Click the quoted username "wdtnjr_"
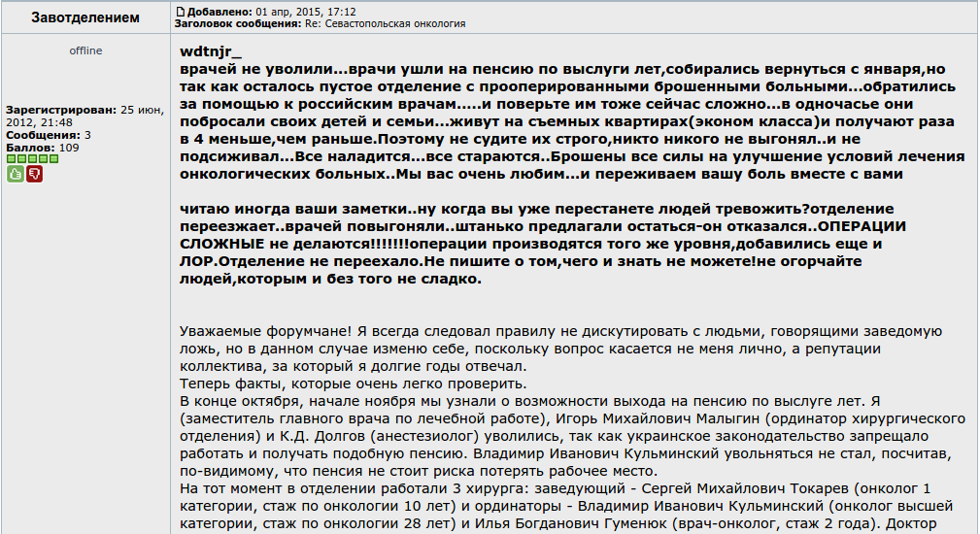The height and width of the screenshot is (534, 980). coord(211,51)
